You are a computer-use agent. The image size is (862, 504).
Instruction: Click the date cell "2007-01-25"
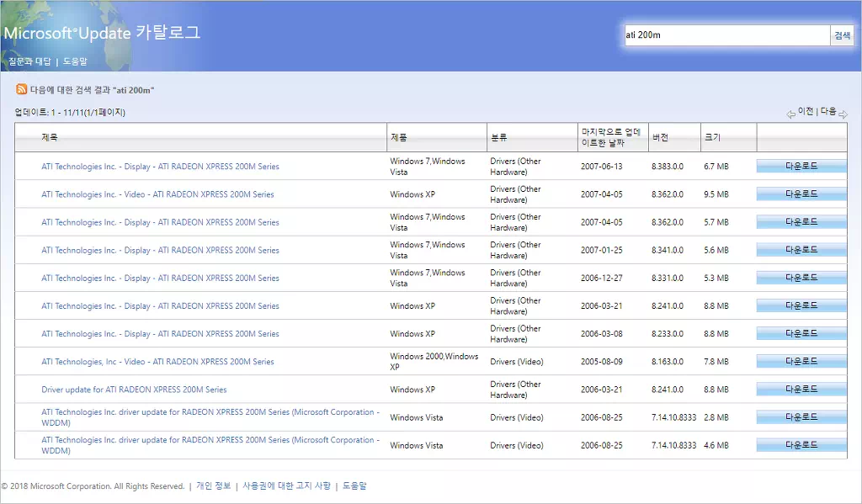point(601,250)
